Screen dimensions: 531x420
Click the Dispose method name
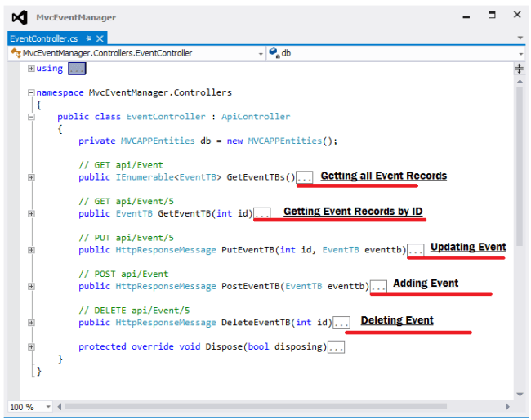click(x=224, y=346)
